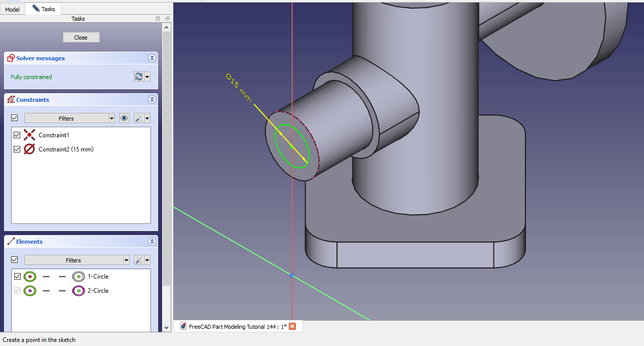Click the Constraints Filters button
Viewport: 644px width, 346px height.
(66, 118)
